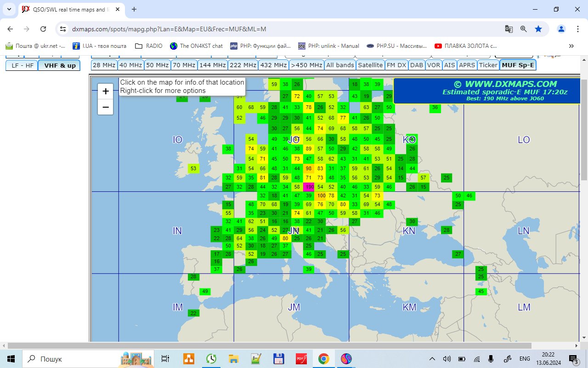
Task: Reload the page
Action: pos(43,29)
